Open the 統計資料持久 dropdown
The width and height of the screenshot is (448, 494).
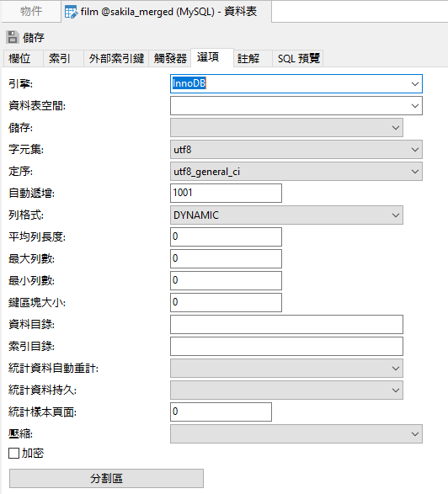pyautogui.click(x=286, y=390)
